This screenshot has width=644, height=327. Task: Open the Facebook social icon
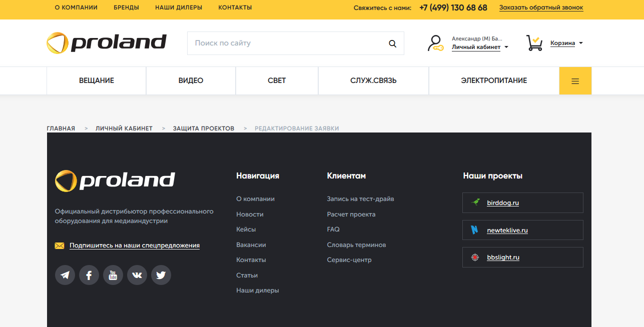[89, 275]
